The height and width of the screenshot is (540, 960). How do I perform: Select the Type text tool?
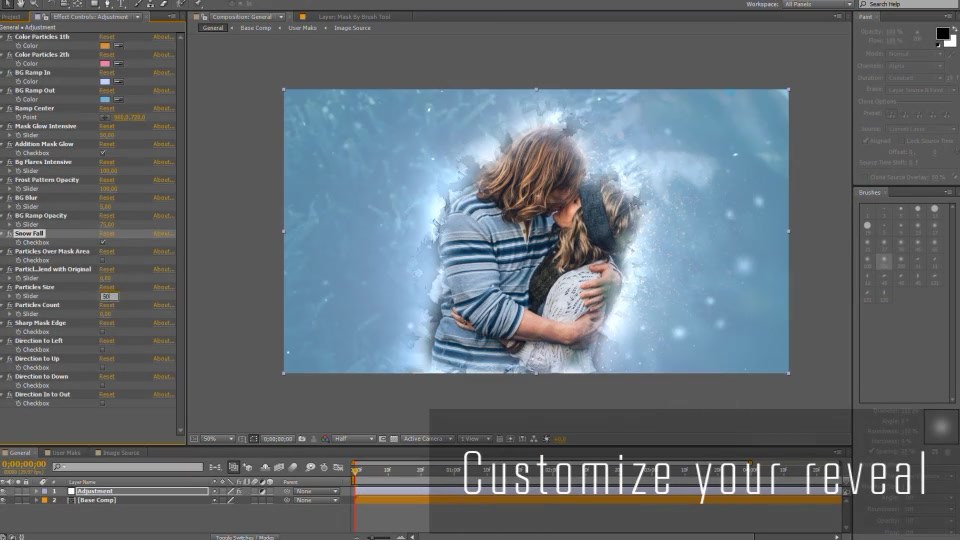coord(122,4)
